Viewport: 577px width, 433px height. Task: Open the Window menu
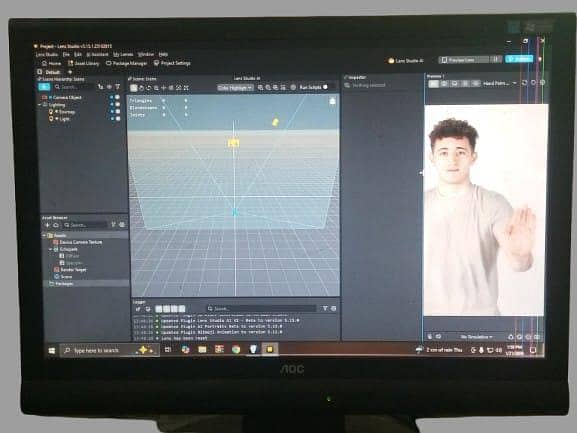click(x=145, y=54)
